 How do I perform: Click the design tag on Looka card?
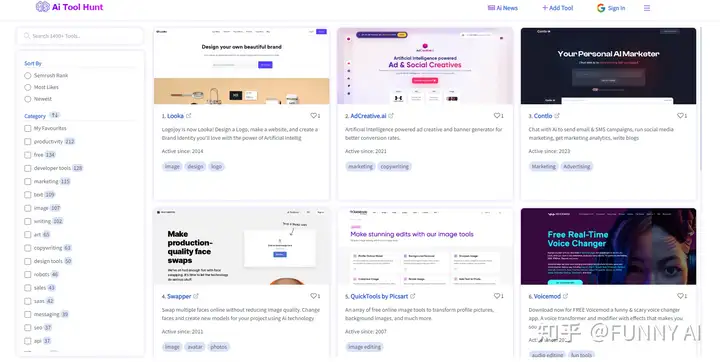click(x=195, y=167)
